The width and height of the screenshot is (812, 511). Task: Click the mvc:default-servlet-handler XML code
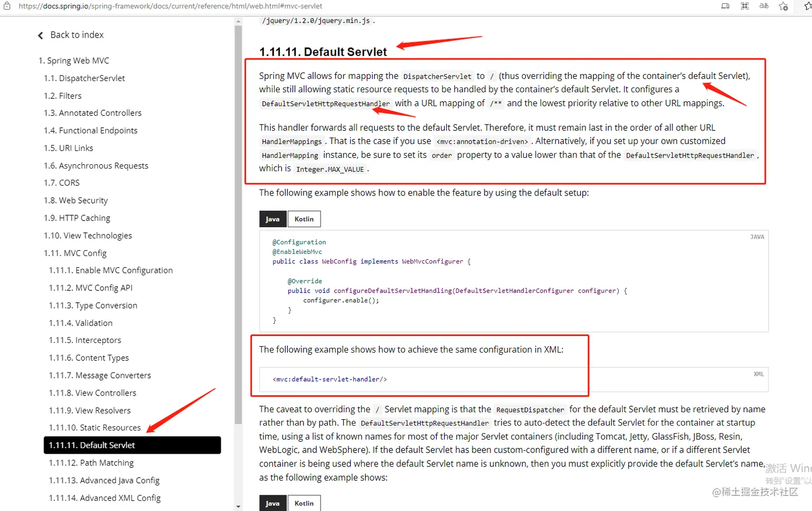(330, 379)
